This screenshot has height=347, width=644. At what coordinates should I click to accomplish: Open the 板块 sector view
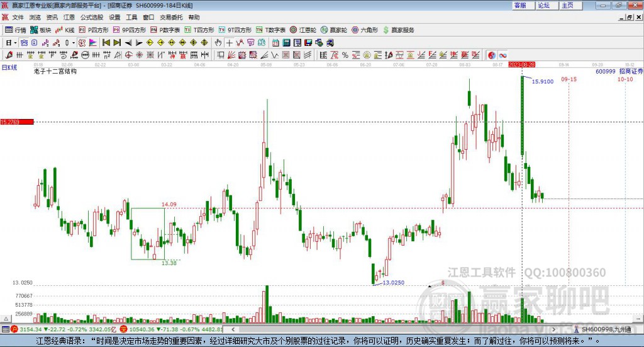tap(41, 30)
